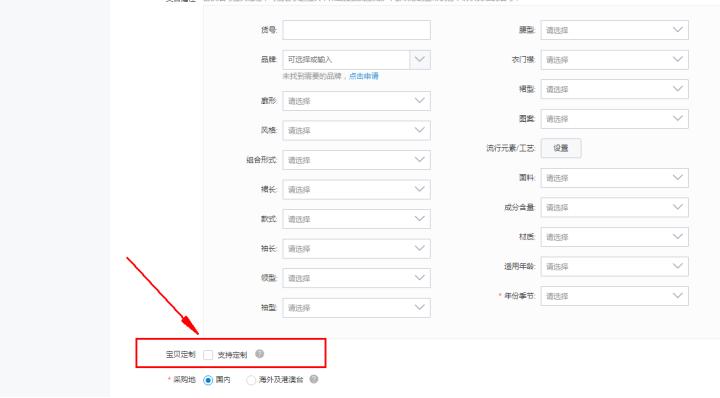
Task: Enable the 支持定制 checkbox
Action: [x=208, y=355]
